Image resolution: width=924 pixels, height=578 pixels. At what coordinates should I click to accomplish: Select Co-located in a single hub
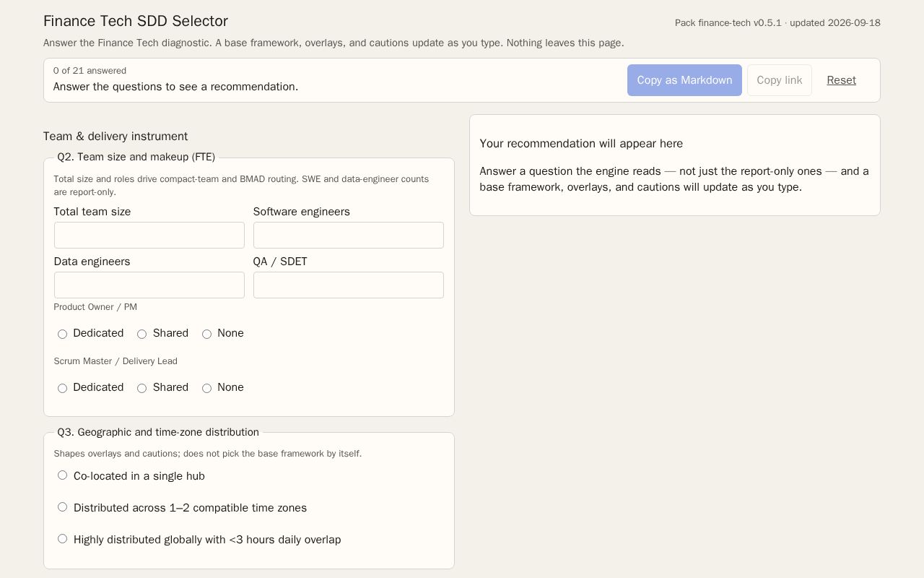tap(63, 475)
